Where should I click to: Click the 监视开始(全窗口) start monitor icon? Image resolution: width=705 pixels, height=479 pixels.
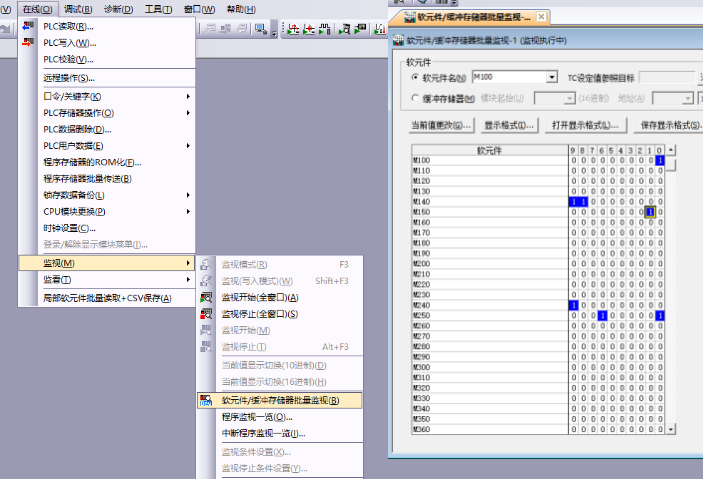[206, 297]
